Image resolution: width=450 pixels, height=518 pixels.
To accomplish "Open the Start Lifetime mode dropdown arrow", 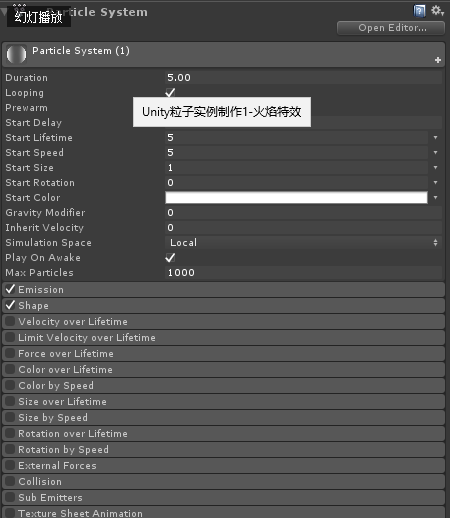I will pos(435,138).
